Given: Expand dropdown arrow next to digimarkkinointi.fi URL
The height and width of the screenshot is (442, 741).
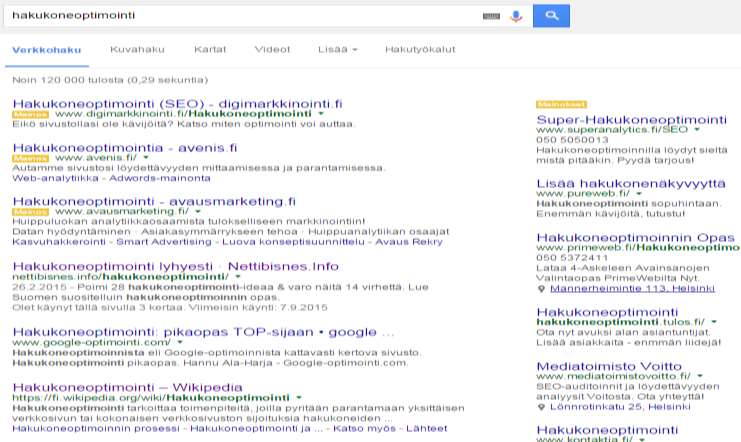Looking at the screenshot, I should (x=321, y=113).
